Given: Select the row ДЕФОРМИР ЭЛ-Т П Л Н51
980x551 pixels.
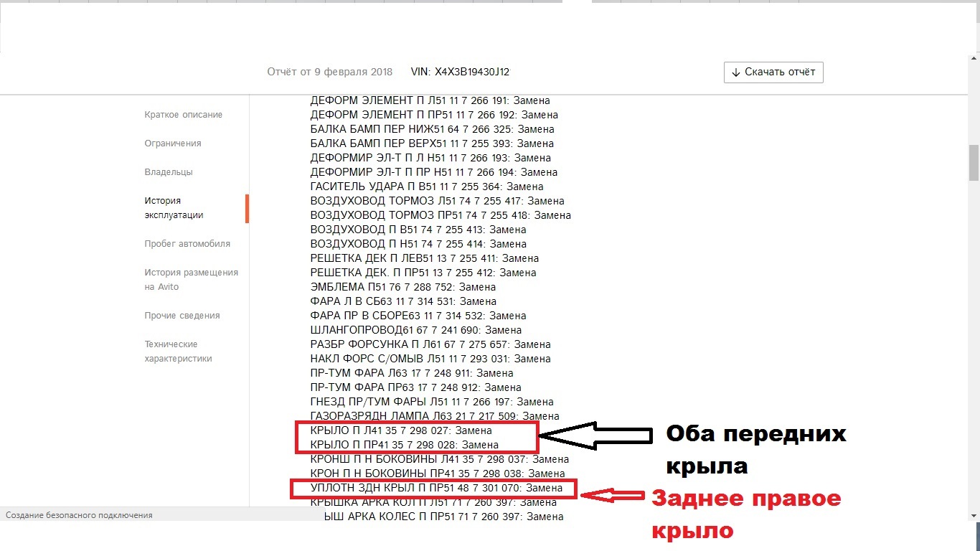Looking at the screenshot, I should [x=430, y=158].
